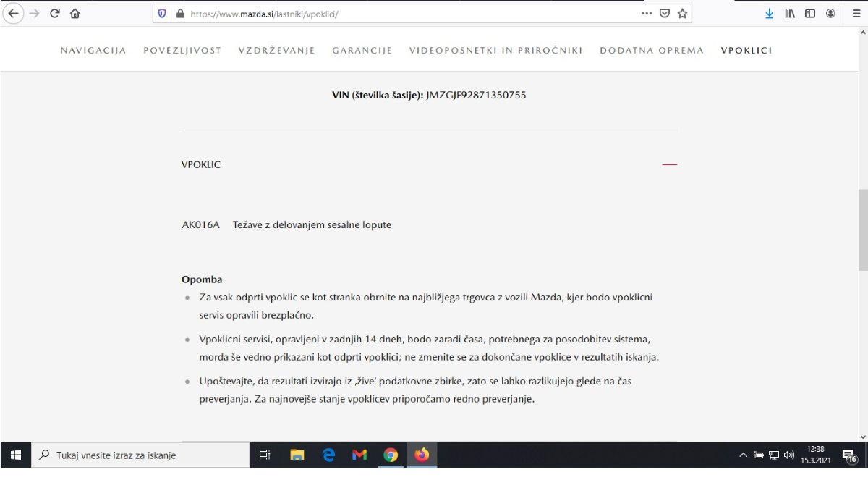The width and height of the screenshot is (868, 488).
Task: Bookmark this page with the star icon
Action: (x=682, y=13)
